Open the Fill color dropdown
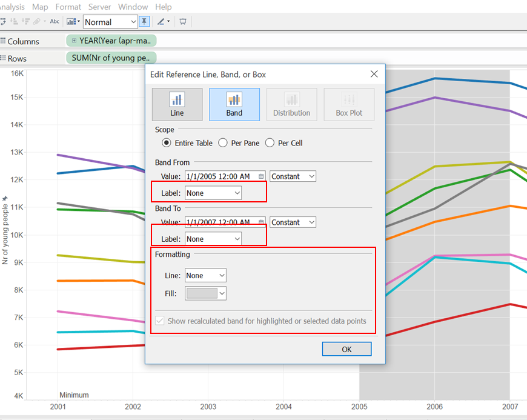The width and height of the screenshot is (527, 420). coord(205,293)
